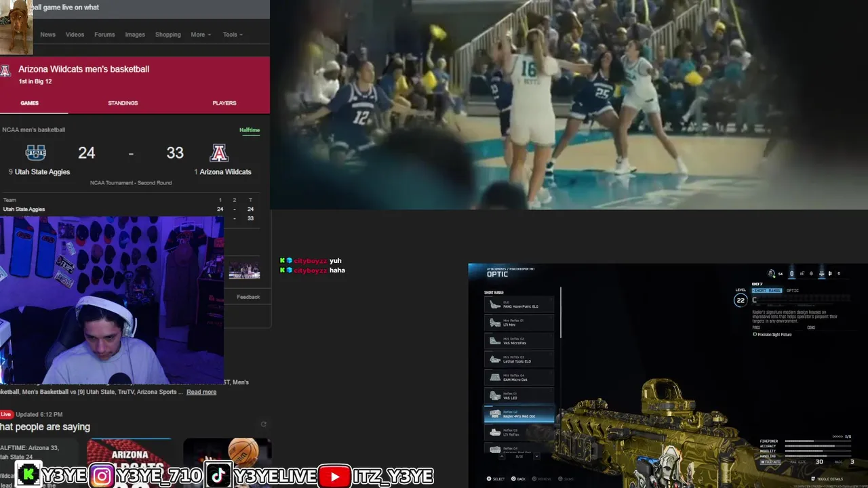Open the 9 Utah State Aggies team link

click(39, 172)
